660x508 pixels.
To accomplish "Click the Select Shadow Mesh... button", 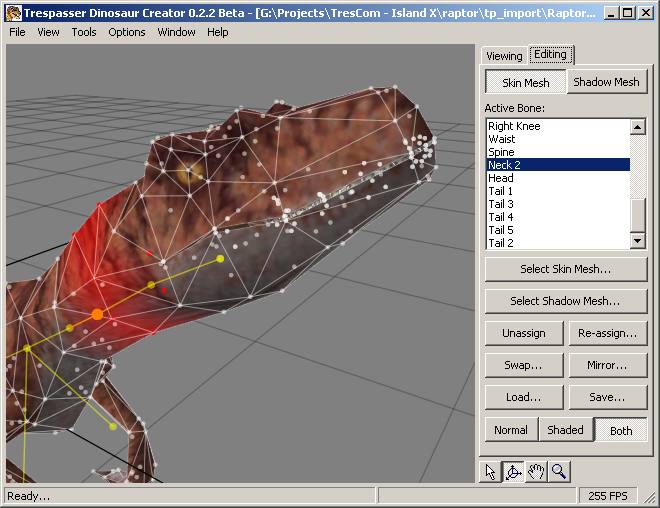I will 566,301.
